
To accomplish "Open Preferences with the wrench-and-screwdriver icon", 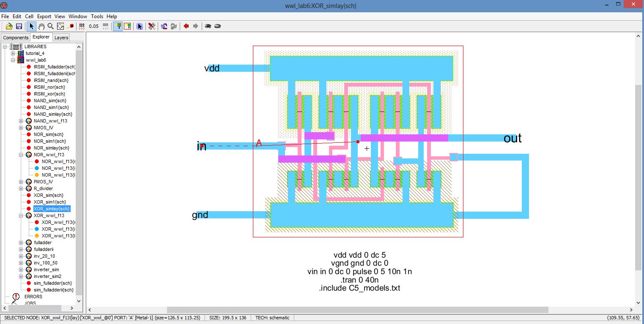I will pos(152,26).
